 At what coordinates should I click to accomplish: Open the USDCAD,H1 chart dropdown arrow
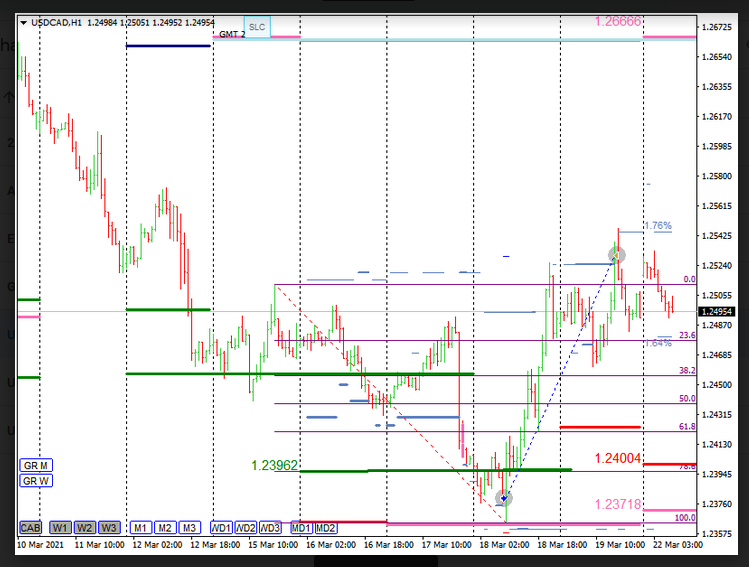(x=25, y=22)
